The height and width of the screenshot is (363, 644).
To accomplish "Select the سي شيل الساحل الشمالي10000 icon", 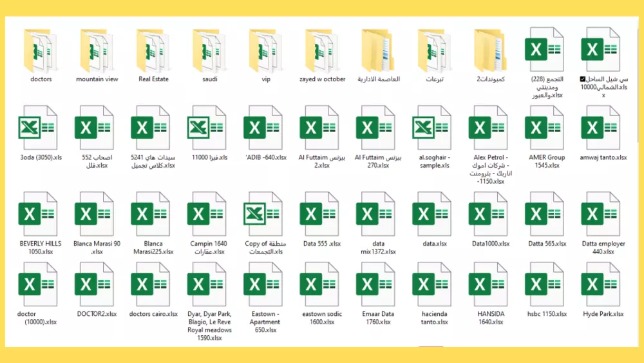I will tap(600, 50).
